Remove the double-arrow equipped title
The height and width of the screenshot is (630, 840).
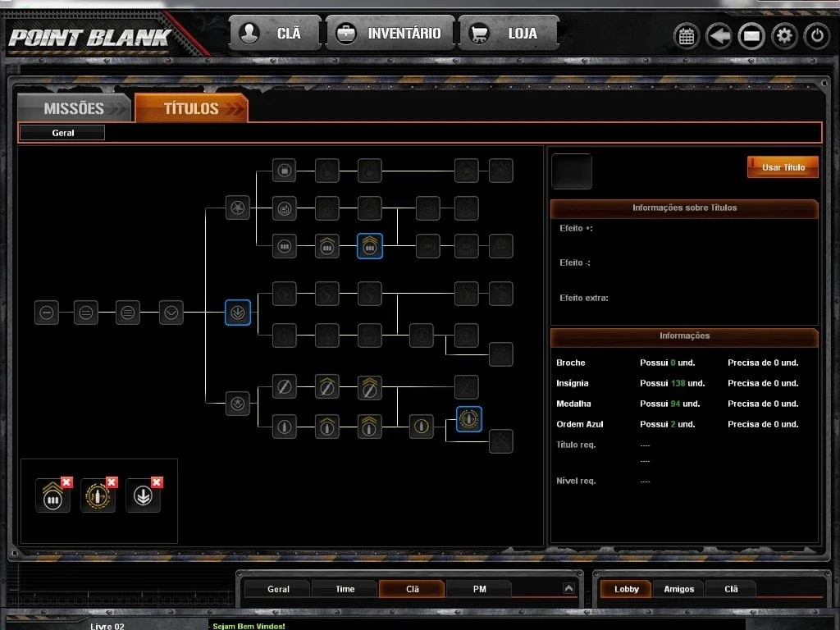[x=157, y=482]
